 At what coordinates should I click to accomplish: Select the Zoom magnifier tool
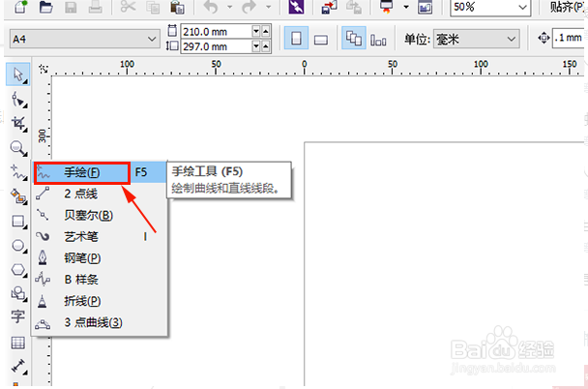coord(18,148)
